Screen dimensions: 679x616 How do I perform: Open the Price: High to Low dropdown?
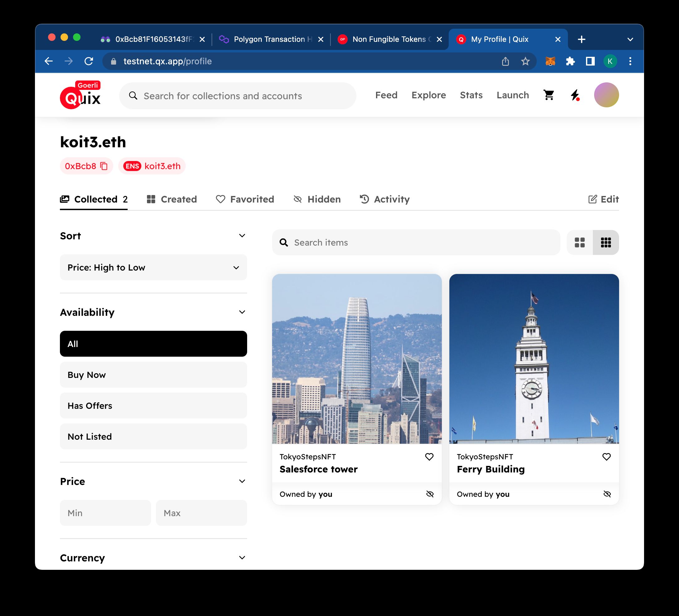coord(154,267)
